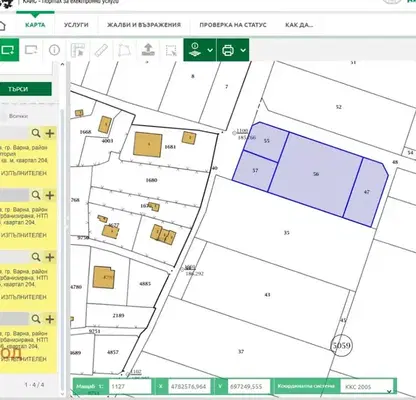Click the large building in parcel 1681
Viewport: 416px width, 400px height.
click(148, 144)
